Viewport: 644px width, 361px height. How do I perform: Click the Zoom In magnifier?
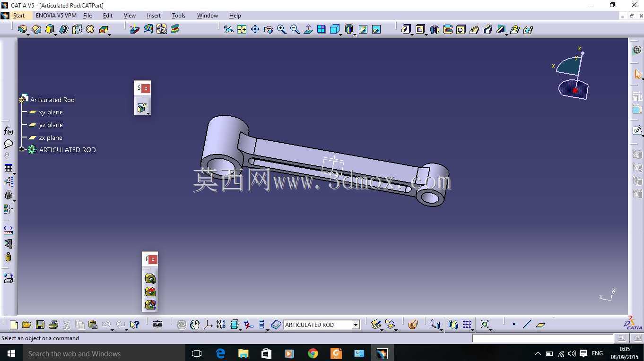click(281, 29)
